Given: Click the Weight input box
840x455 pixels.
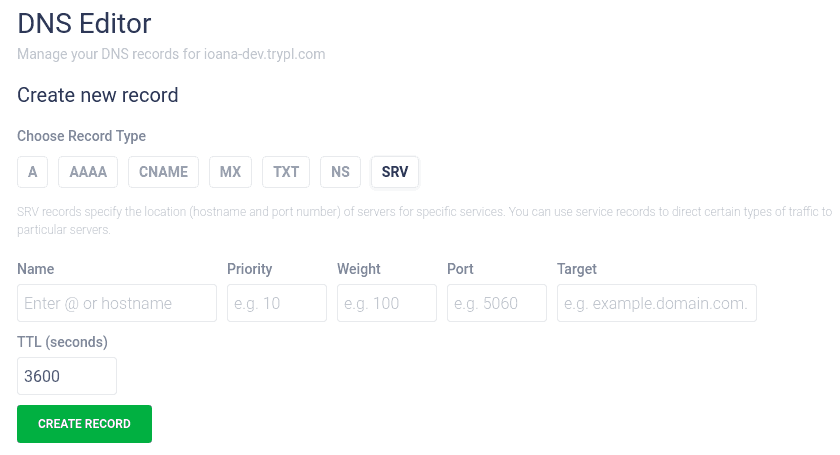Looking at the screenshot, I should point(387,303).
